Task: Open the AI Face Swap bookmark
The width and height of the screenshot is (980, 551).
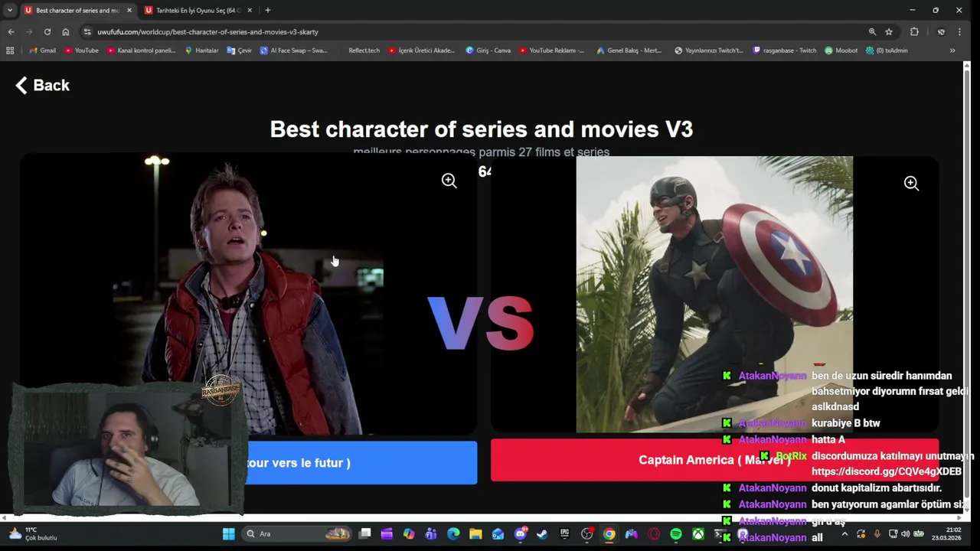Action: [293, 51]
